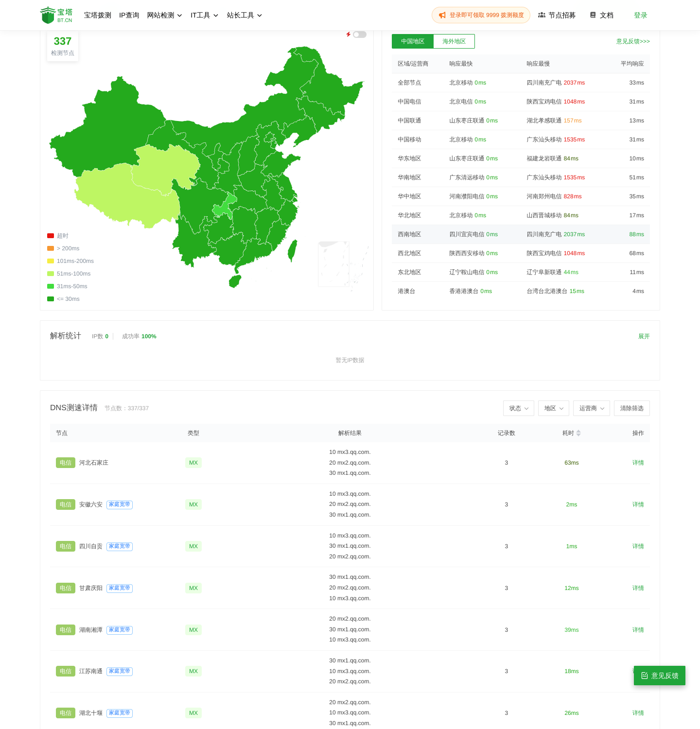Viewport: 700px width, 729px height.
Task: Click the orange > 200ms legend swatch
Action: (x=51, y=248)
